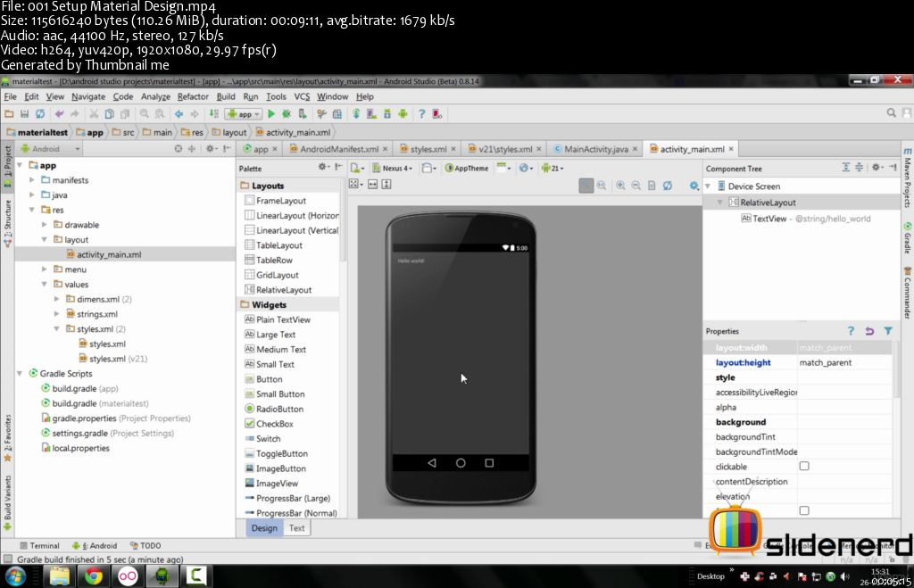The height and width of the screenshot is (588, 914).
Task: Click zoom in icon on design toolbar
Action: click(621, 186)
